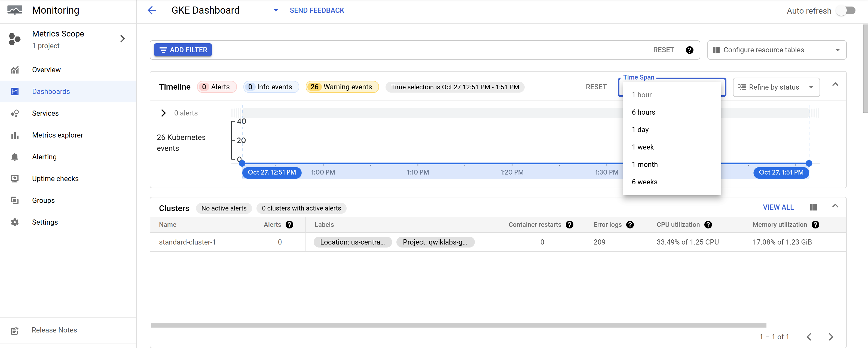Click timeline end handle at 1:51 PM
The image size is (868, 348).
pyautogui.click(x=809, y=164)
